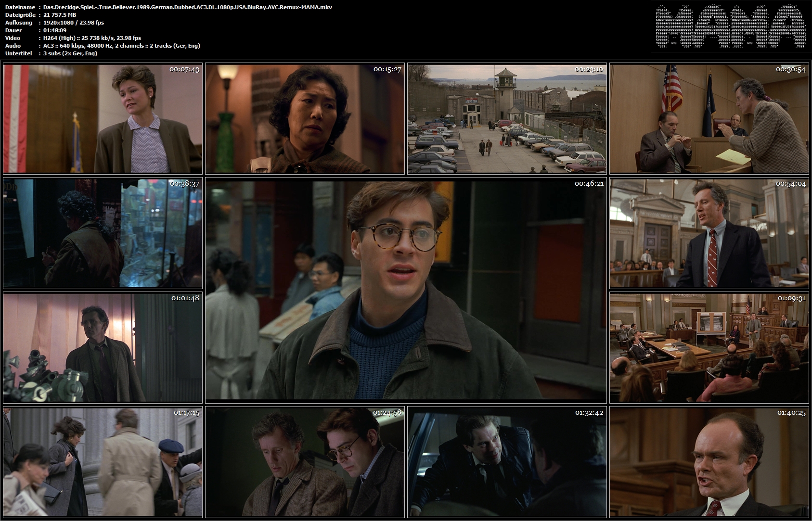
Task: Select the H264 (High) video codec line
Action: (x=92, y=38)
